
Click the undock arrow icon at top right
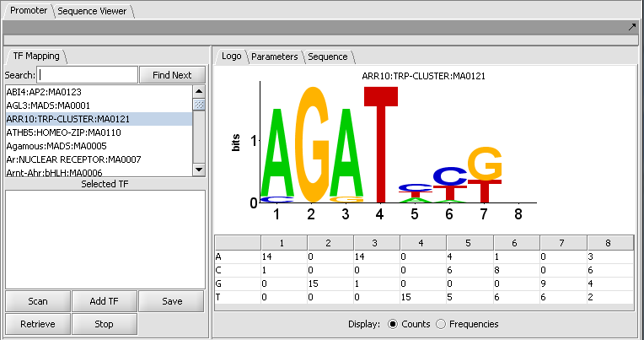click(632, 27)
